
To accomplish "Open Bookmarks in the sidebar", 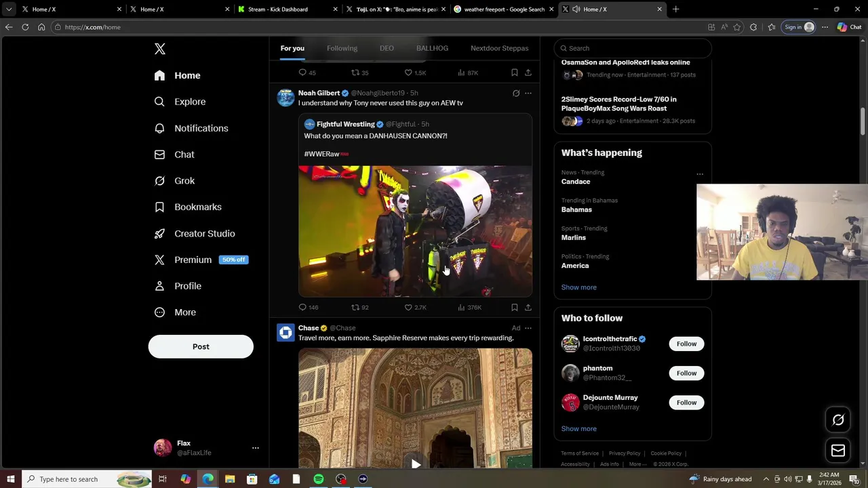I will tap(189, 207).
